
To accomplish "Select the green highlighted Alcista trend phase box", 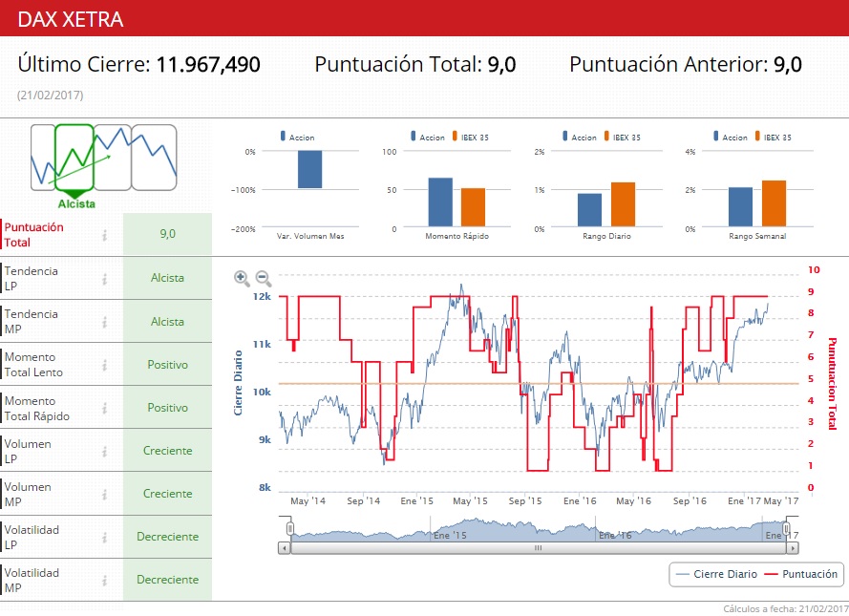I will [x=74, y=157].
